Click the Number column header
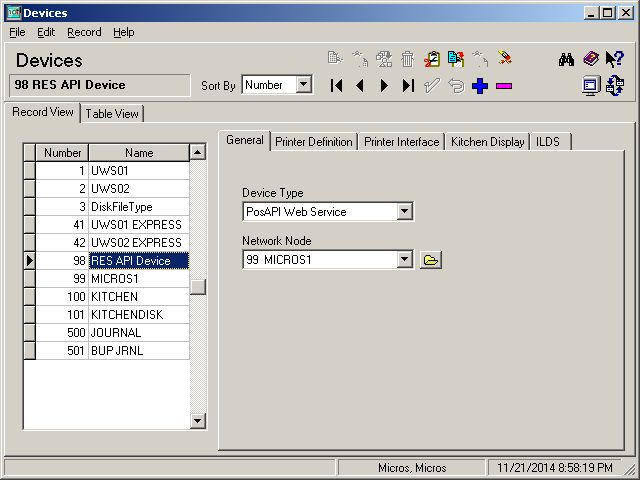The image size is (640, 480). [x=62, y=153]
